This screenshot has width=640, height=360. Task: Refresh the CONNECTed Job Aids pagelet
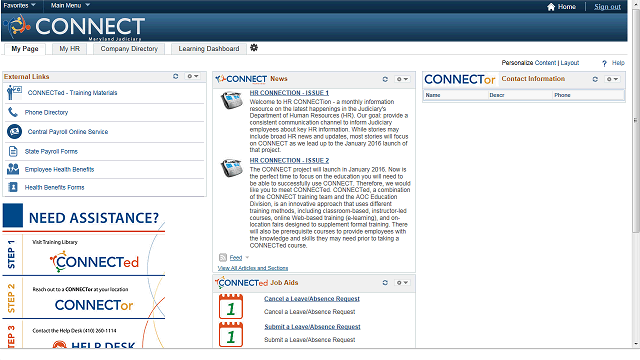[x=385, y=282]
